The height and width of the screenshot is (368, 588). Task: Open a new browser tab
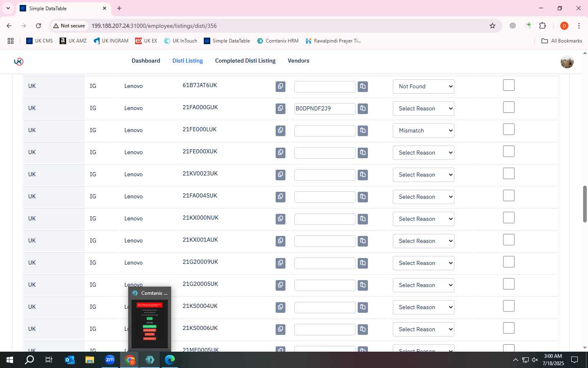(x=119, y=8)
